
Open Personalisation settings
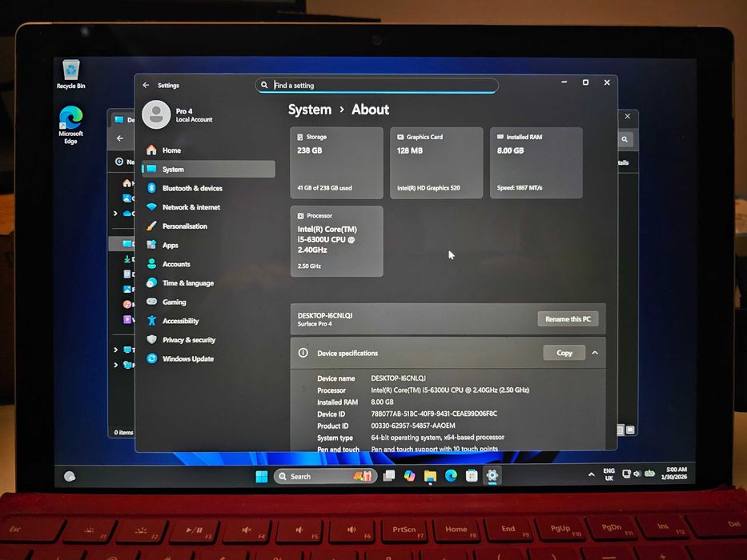pyautogui.click(x=209, y=226)
